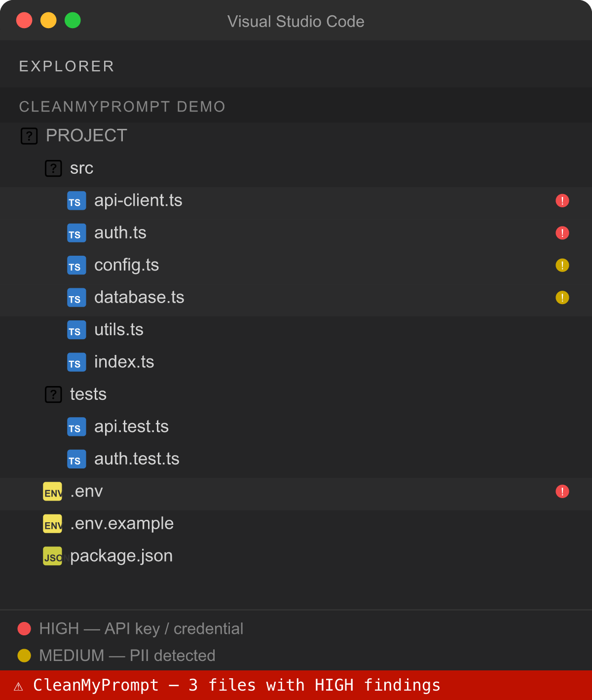Image resolution: width=592 pixels, height=700 pixels.
Task: Click the TypeScript icon beside api-client.ts
Action: click(x=76, y=201)
